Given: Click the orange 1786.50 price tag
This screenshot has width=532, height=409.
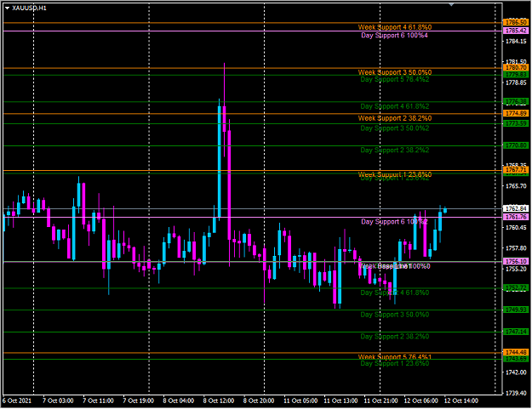Looking at the screenshot, I should [x=516, y=23].
